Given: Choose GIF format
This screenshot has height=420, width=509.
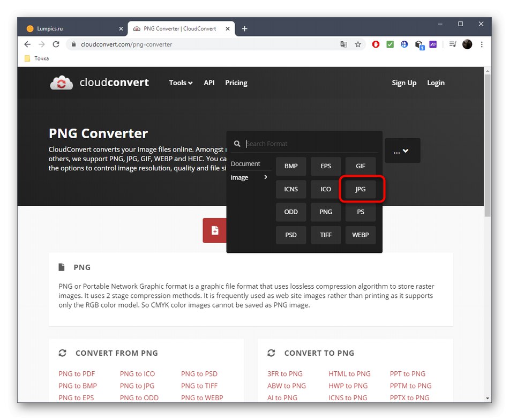Looking at the screenshot, I should point(361,166).
